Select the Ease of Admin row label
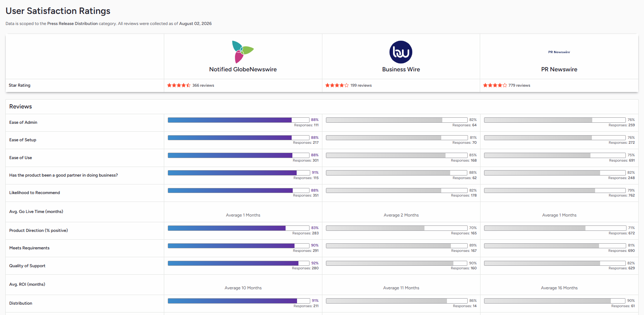Viewport: 644px width, 315px height. [23, 122]
